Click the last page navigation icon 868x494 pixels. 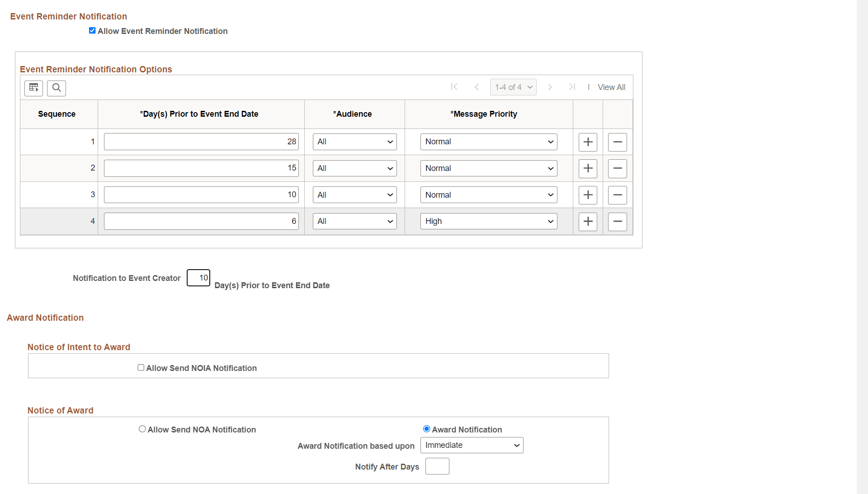click(572, 87)
